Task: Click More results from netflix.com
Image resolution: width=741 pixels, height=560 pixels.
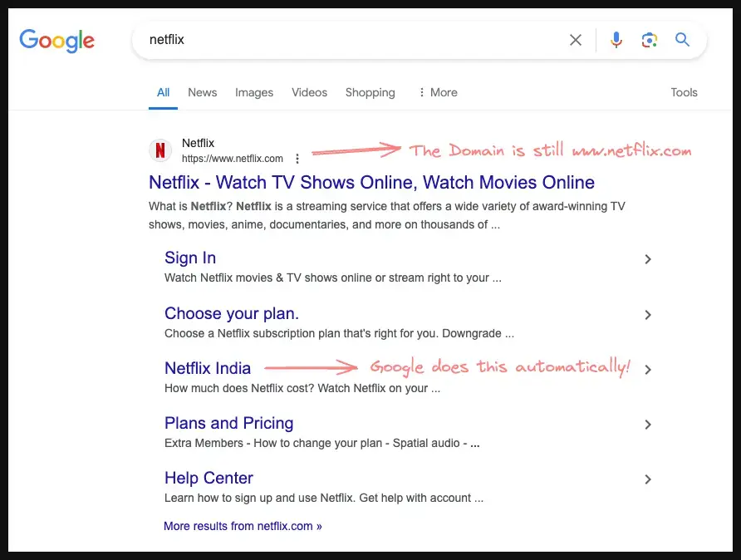Action: click(243, 526)
